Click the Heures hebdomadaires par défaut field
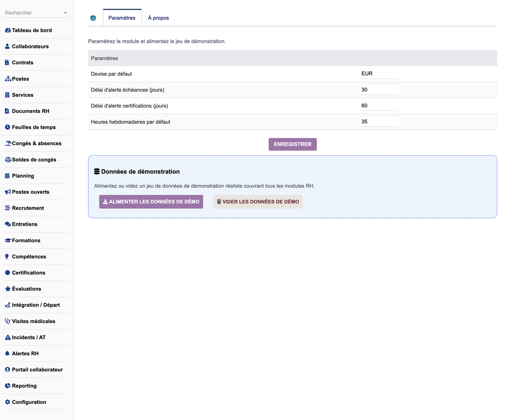 pyautogui.click(x=379, y=122)
